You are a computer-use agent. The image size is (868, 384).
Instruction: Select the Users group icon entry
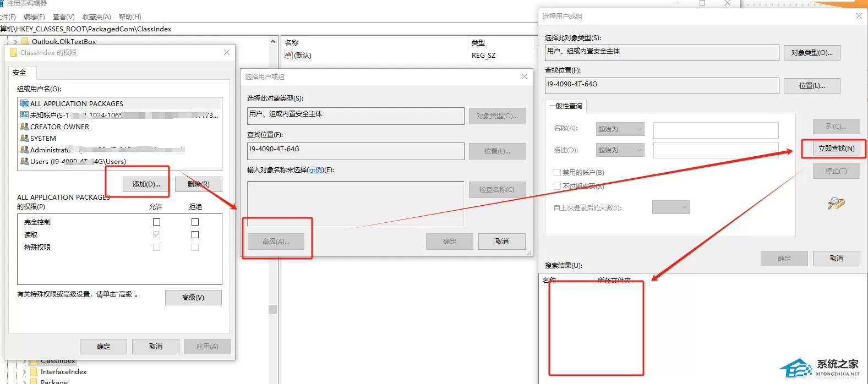pos(24,161)
